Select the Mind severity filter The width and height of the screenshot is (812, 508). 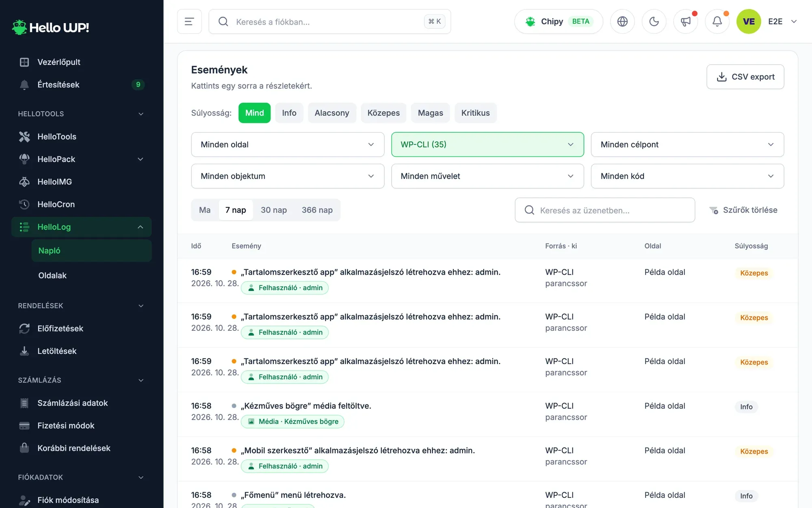tap(255, 113)
